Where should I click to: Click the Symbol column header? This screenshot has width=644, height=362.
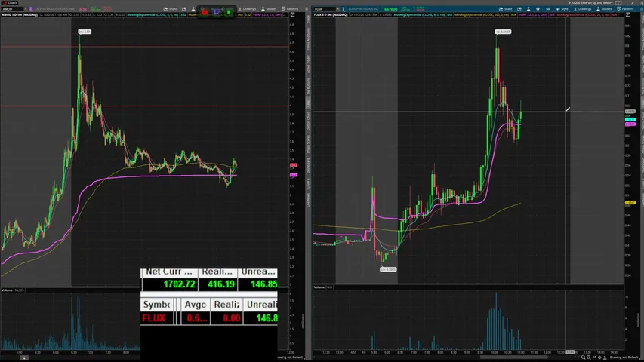156,305
